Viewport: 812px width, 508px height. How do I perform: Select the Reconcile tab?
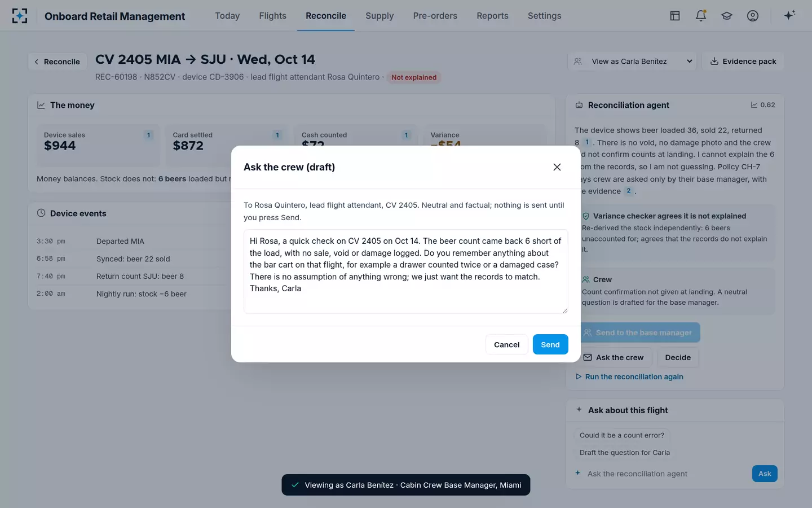click(326, 16)
